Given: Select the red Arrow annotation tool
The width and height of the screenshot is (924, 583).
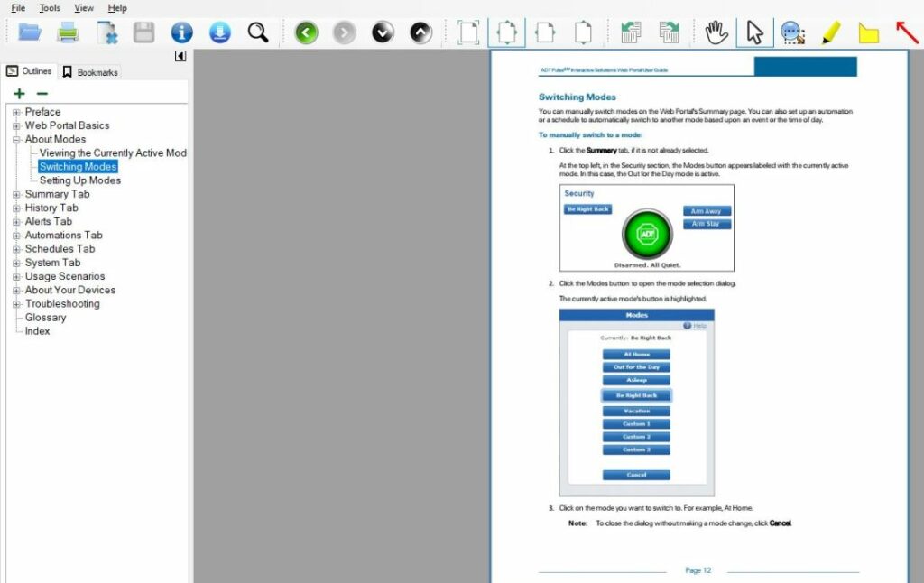Looking at the screenshot, I should (907, 32).
